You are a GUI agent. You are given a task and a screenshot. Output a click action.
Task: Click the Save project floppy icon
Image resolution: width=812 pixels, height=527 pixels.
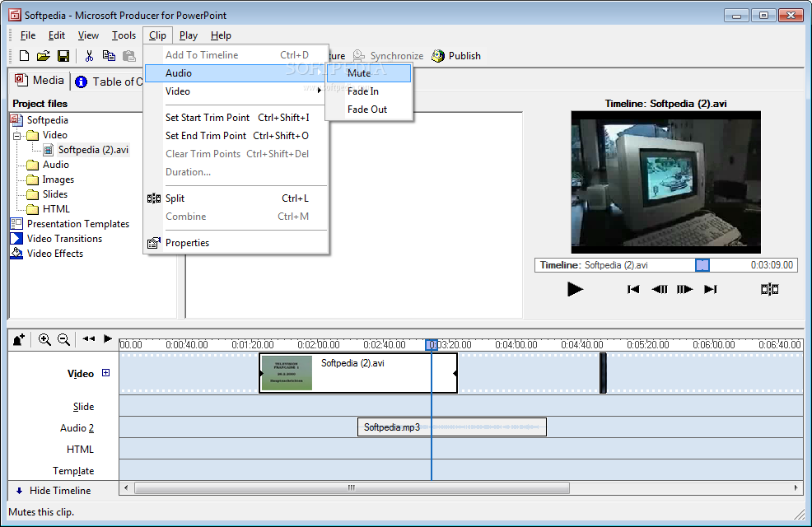click(x=63, y=56)
